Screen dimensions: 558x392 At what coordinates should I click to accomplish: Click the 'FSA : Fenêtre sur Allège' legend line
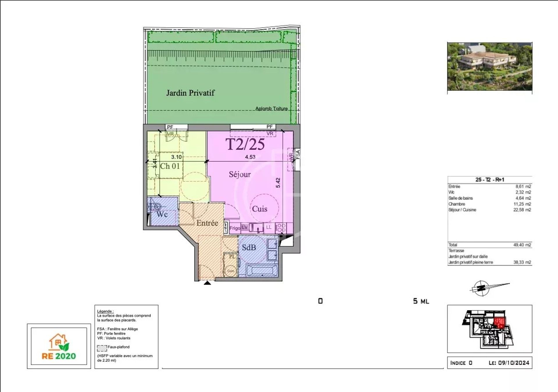coord(117,329)
